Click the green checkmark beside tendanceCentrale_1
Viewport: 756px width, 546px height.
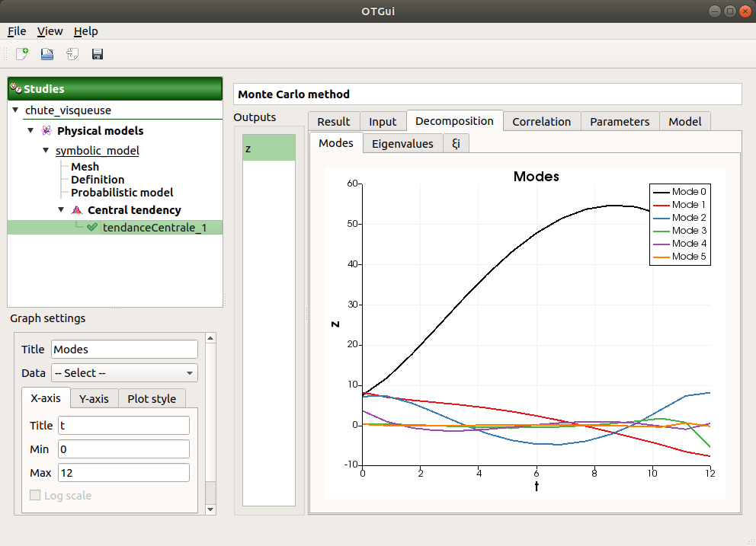point(92,227)
